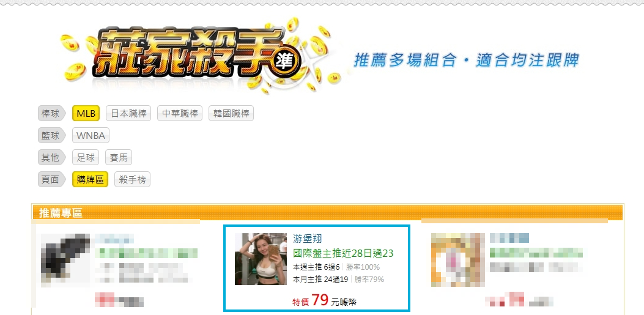Open the 購牌區 page tab
The height and width of the screenshot is (315, 644).
click(90, 179)
